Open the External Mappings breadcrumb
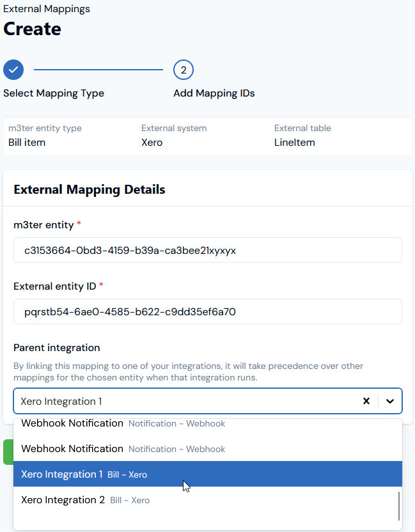 click(x=47, y=9)
